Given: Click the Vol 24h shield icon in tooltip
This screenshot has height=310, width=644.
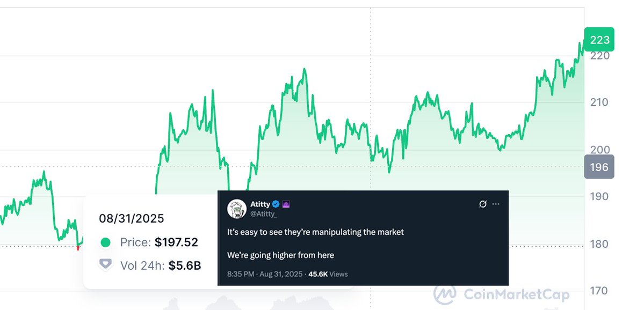Looking at the screenshot, I should (106, 264).
